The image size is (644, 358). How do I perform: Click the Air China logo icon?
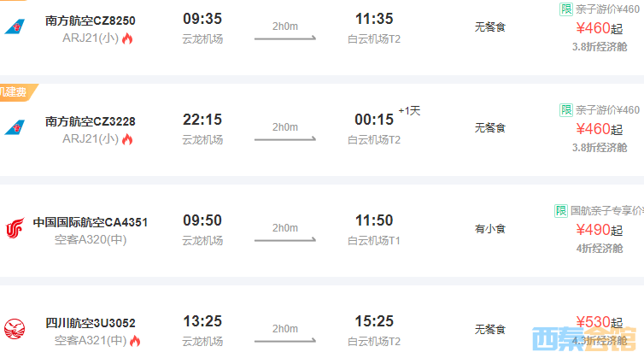(15, 229)
